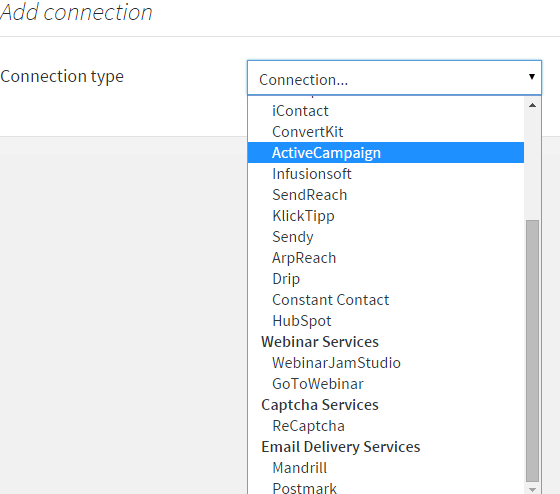This screenshot has height=494, width=560.
Task: Pick WebinarJamStudio under Webinar Services
Action: pos(386,363)
